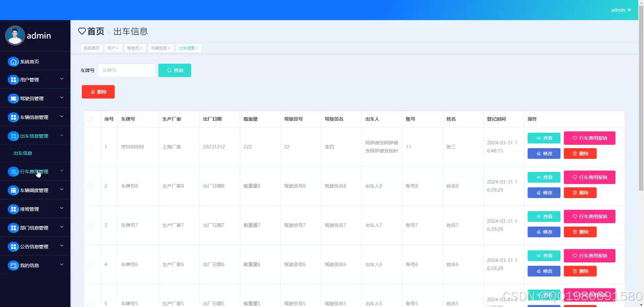Click 查看 for 京M88888 row
The image size is (644, 307).
coord(544,138)
